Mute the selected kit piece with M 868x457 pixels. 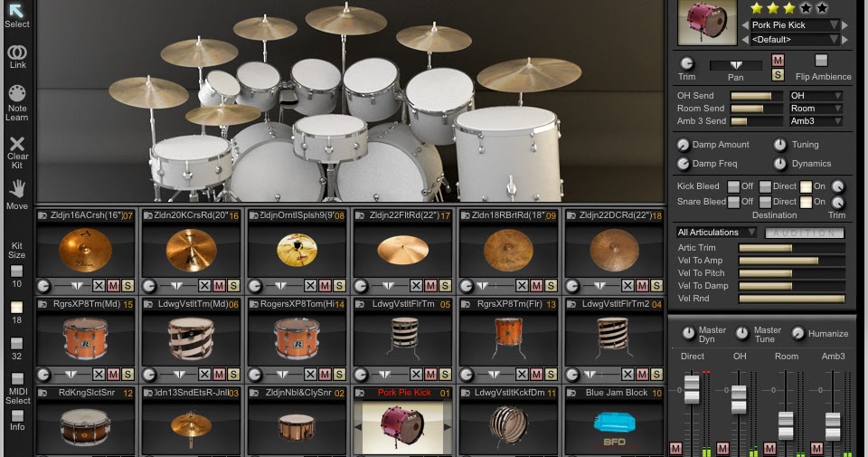[x=778, y=61]
